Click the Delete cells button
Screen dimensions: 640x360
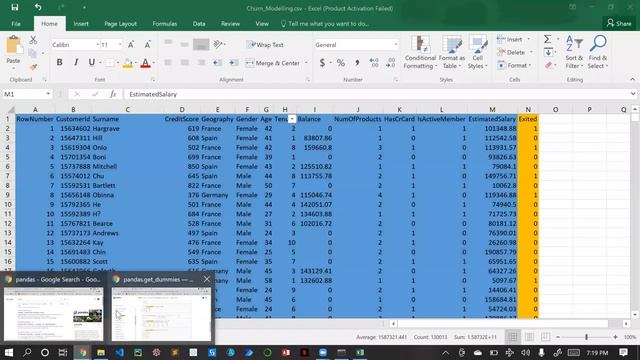coord(512,52)
